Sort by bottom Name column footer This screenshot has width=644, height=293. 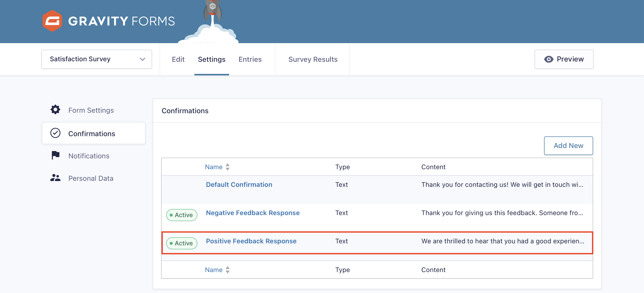click(214, 270)
